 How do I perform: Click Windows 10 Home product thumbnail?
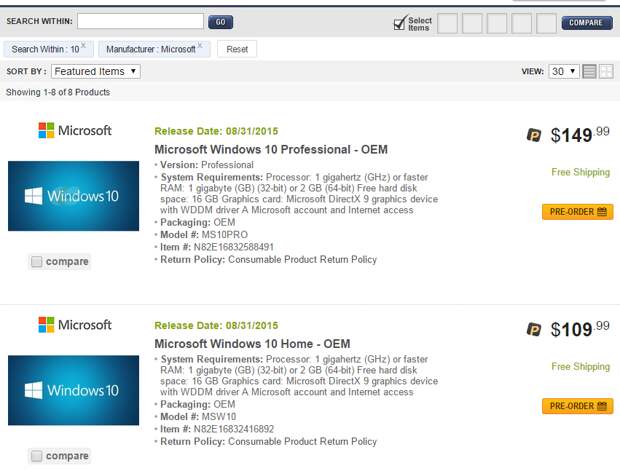coord(74,390)
